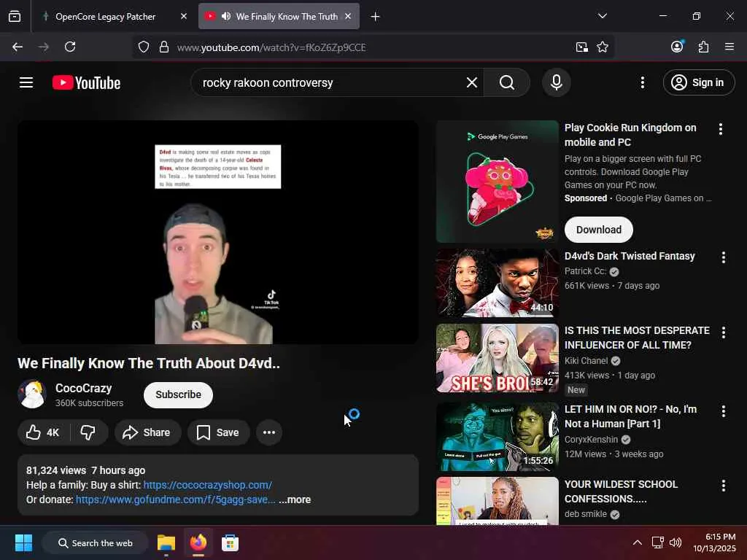This screenshot has height=560, width=747.
Task: Go back to the previous page
Action: tap(18, 47)
